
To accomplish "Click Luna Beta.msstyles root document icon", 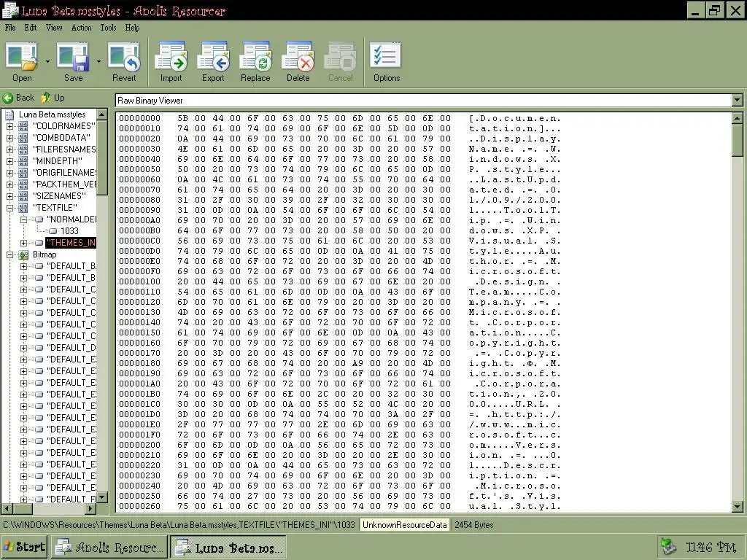I will (9, 114).
